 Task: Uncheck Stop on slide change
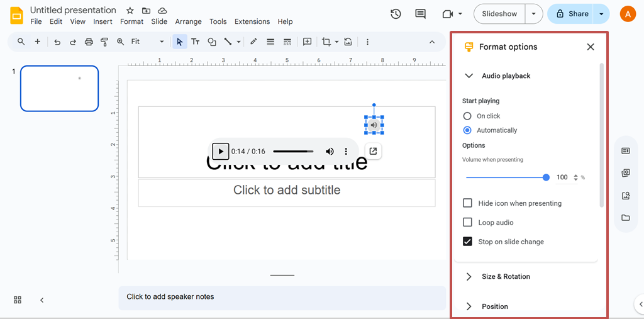[467, 242]
